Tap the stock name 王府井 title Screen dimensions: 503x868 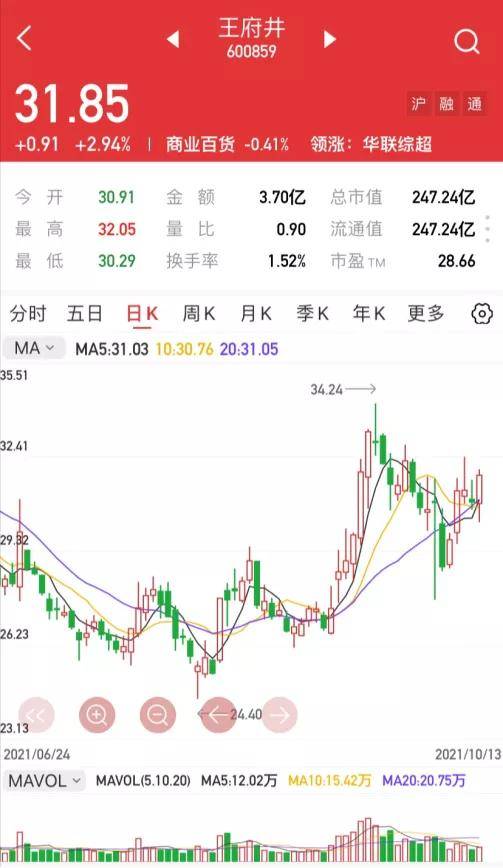point(251,28)
